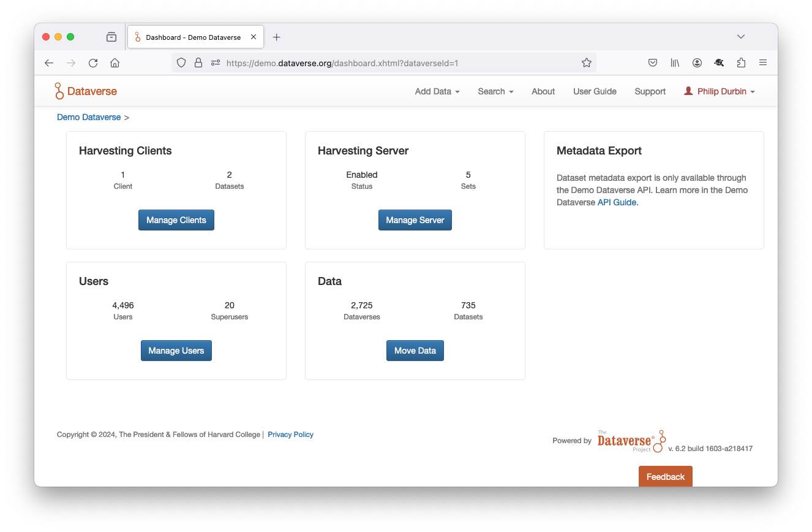Expand the Add Data dropdown
812x532 pixels.
point(437,91)
